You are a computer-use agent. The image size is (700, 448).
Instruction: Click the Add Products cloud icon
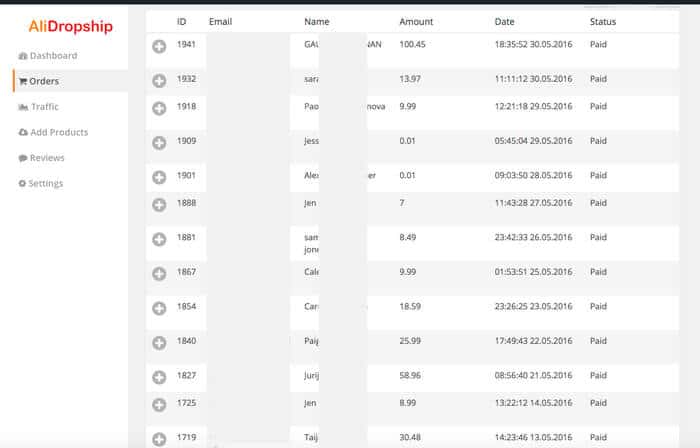[23, 133]
